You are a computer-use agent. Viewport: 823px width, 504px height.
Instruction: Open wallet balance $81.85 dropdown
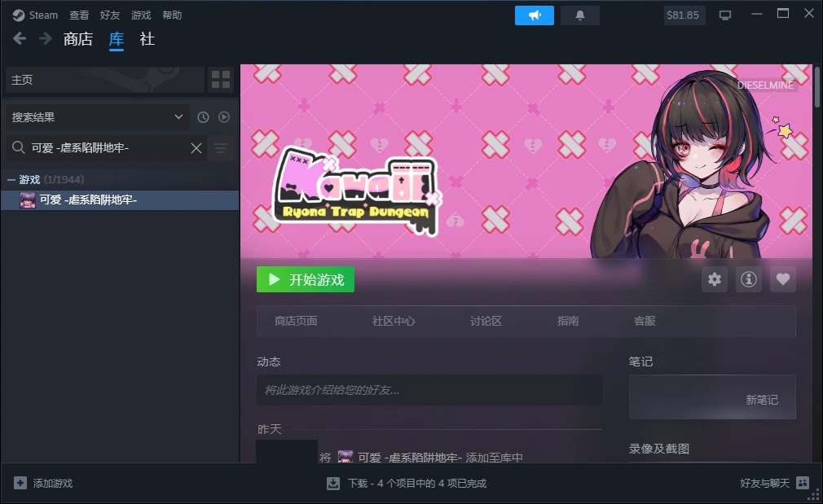point(684,15)
